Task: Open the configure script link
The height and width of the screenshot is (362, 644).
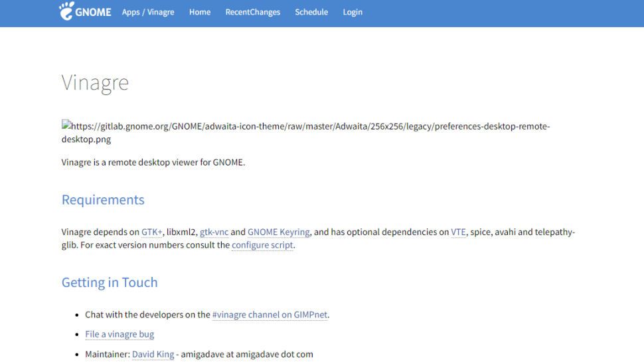Action: pyautogui.click(x=263, y=245)
